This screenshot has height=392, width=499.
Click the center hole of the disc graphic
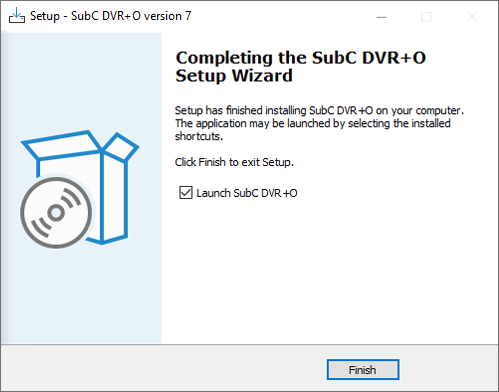tap(56, 213)
